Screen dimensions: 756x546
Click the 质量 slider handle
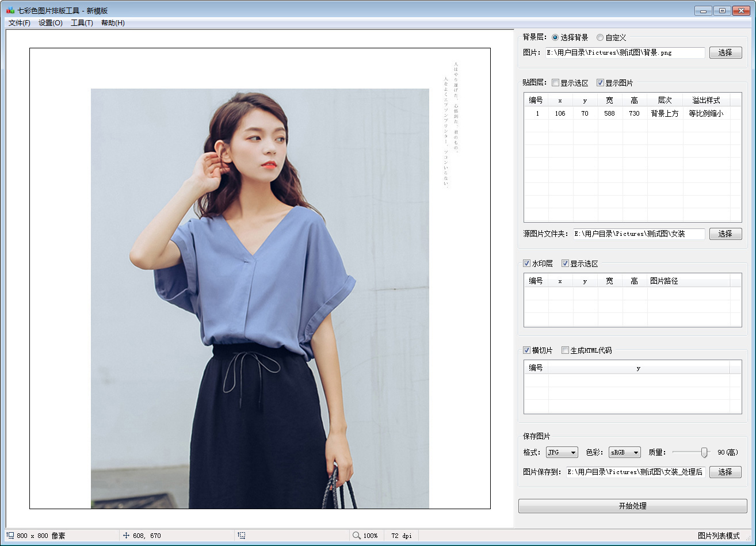[x=704, y=453]
